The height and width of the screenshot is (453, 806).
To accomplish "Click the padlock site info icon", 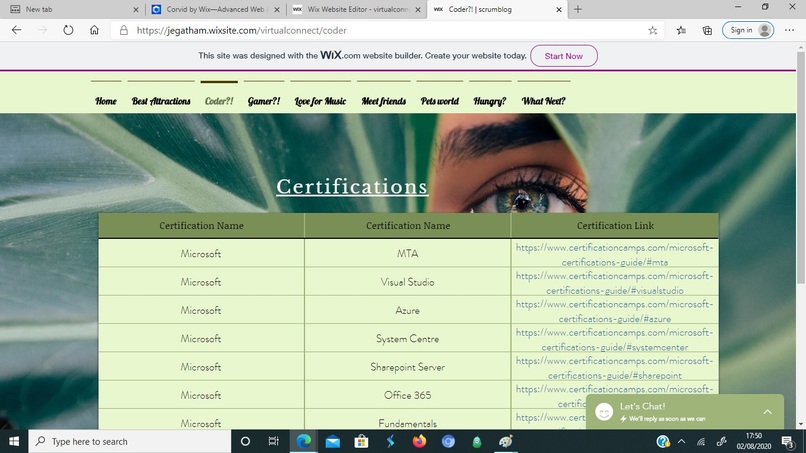I will click(x=123, y=30).
